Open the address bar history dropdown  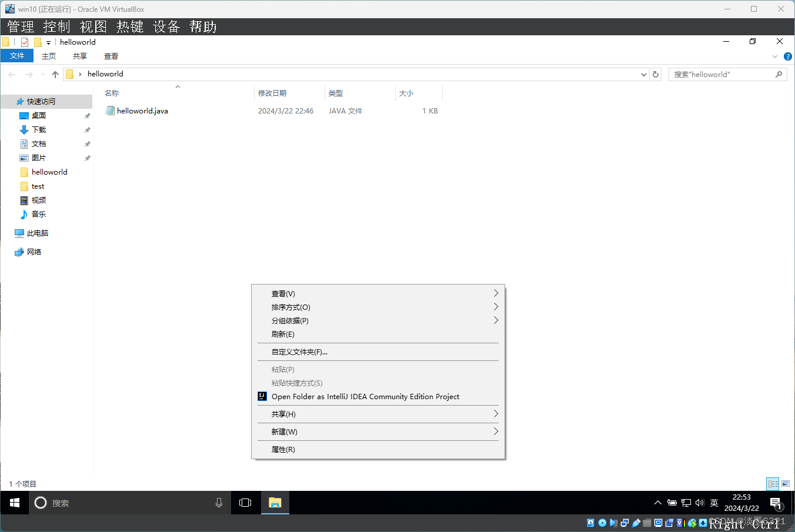point(643,74)
